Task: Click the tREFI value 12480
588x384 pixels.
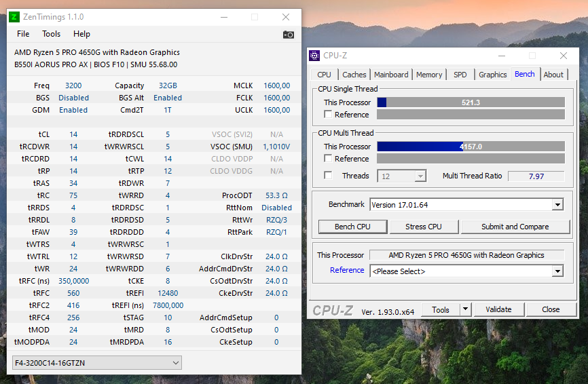Action: pos(168,293)
